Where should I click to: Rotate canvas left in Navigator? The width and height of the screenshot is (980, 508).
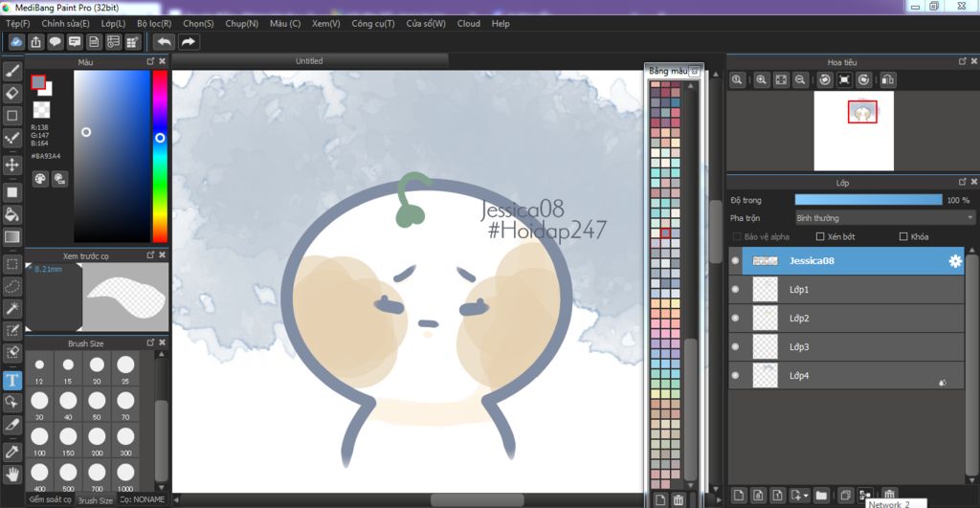825,80
